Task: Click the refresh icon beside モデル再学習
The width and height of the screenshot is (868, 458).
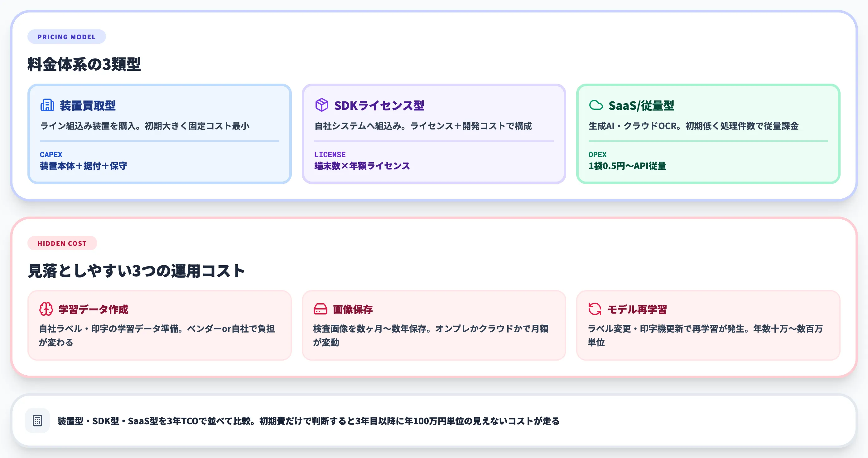Action: [x=595, y=309]
